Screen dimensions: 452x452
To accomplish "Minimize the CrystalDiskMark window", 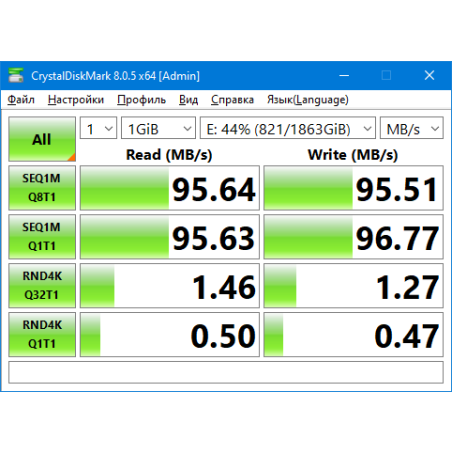I will tap(344, 76).
